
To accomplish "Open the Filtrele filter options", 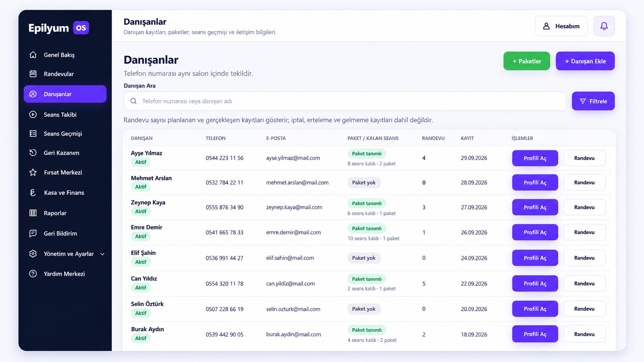I will 593,101.
